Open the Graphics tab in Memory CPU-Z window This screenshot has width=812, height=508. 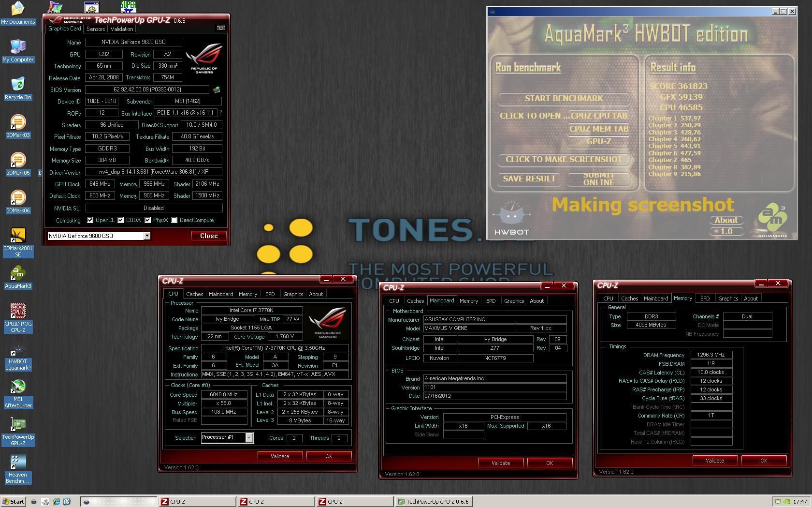[728, 299]
